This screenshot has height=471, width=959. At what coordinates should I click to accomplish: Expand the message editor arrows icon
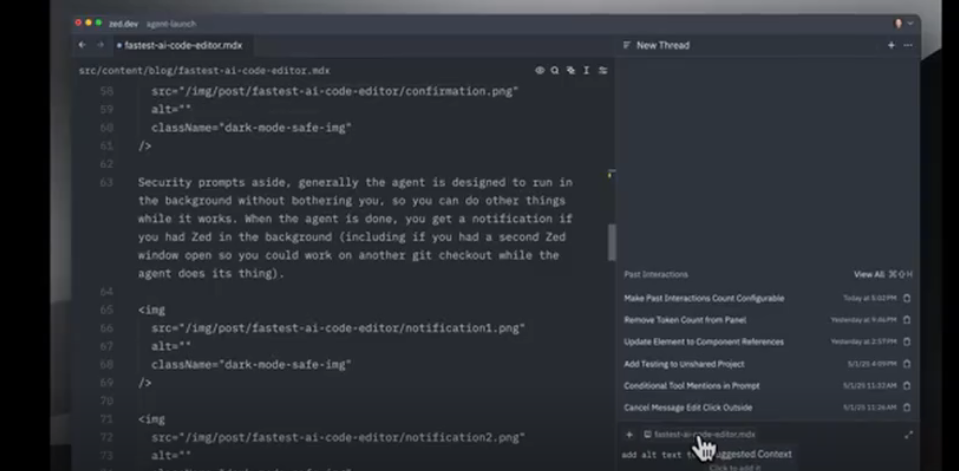908,435
